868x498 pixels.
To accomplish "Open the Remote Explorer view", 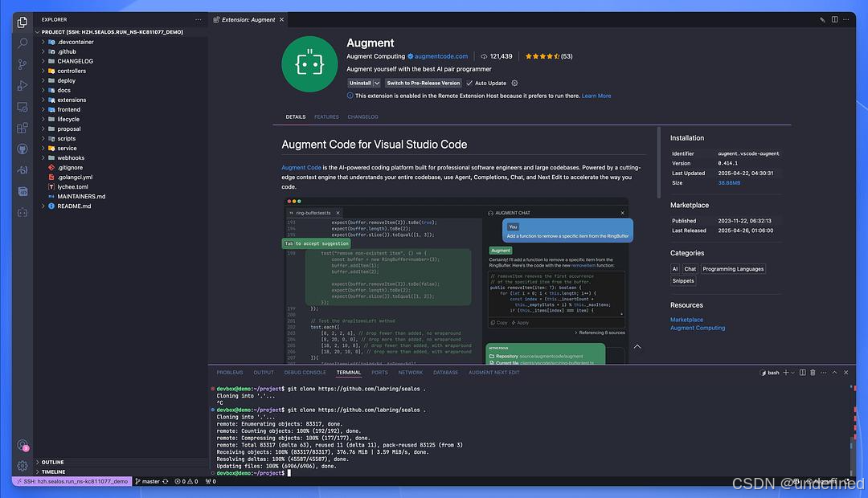I will [23, 107].
